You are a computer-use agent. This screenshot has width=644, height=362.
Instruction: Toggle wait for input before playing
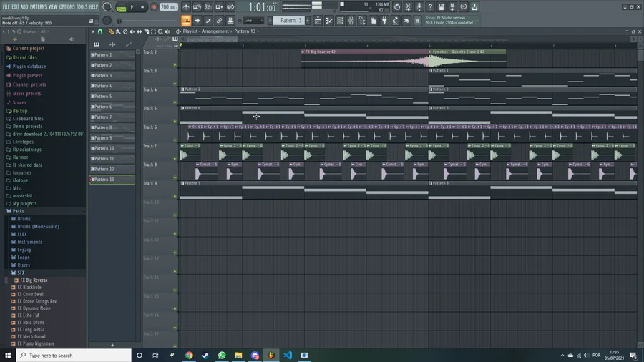click(x=197, y=7)
